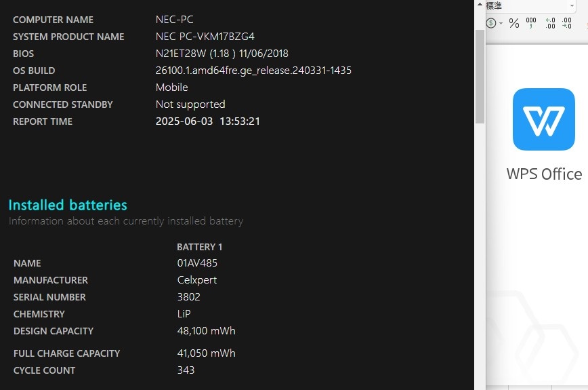Apply percent style in WPS toolbar

pos(514,23)
